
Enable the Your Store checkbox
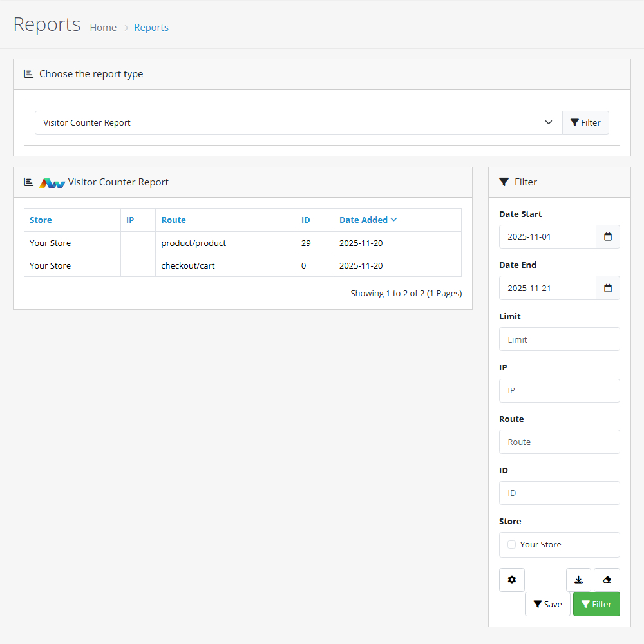pyautogui.click(x=511, y=544)
